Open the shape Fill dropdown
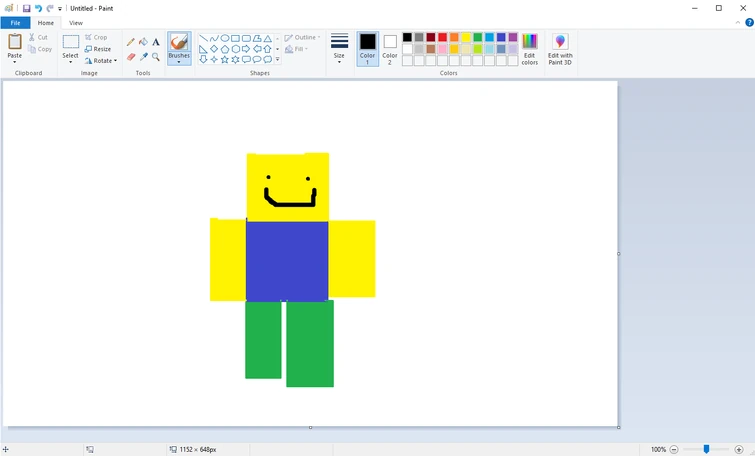Image resolution: width=755 pixels, height=456 pixels. 297,49
